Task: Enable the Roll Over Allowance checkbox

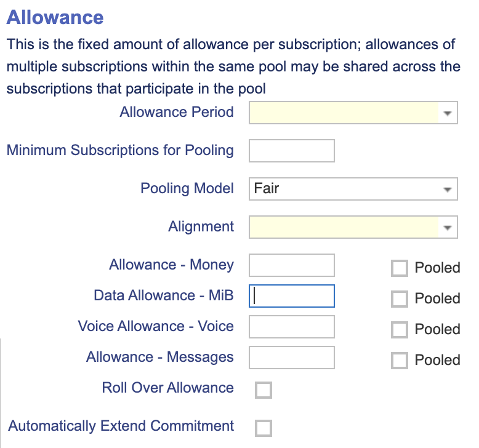Action: 264,390
